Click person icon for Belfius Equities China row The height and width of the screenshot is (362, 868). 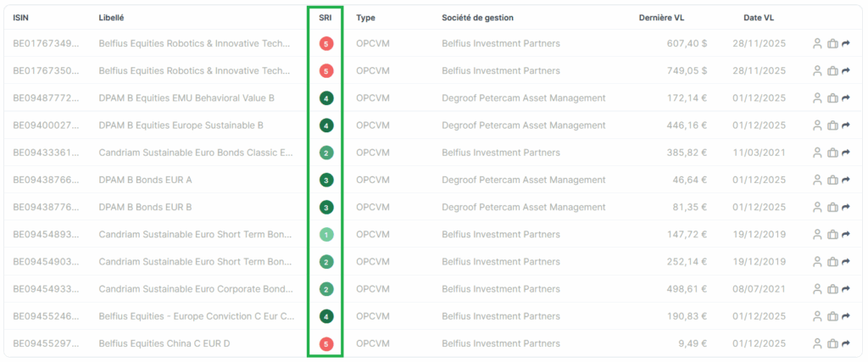point(817,343)
